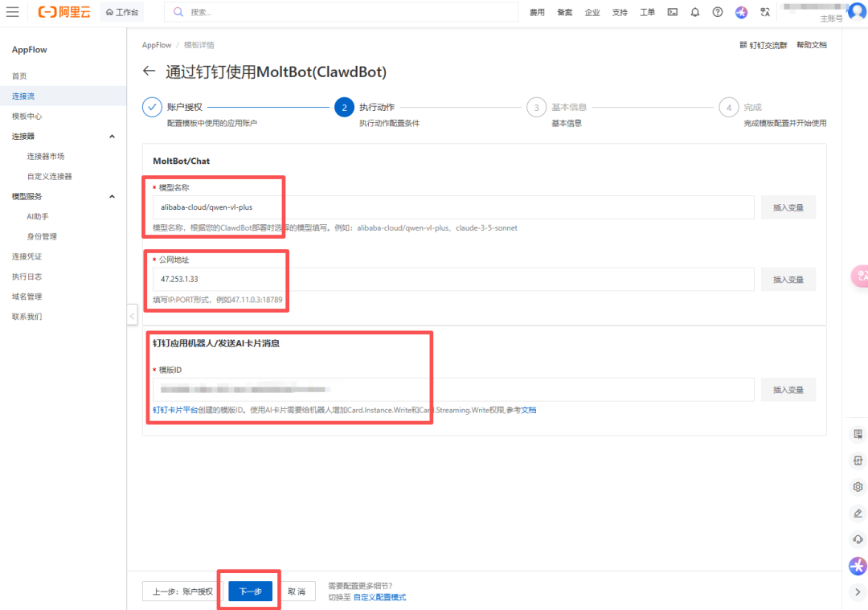Open the 钉钉卡片平台 link
Image resolution: width=868 pixels, height=610 pixels.
175,410
